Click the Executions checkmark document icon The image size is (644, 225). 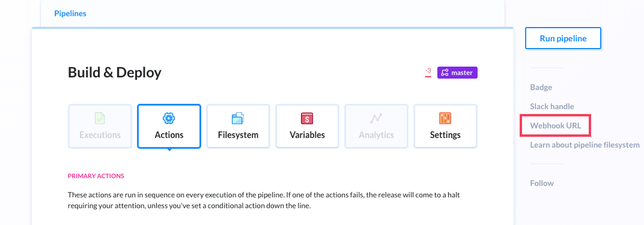[100, 118]
